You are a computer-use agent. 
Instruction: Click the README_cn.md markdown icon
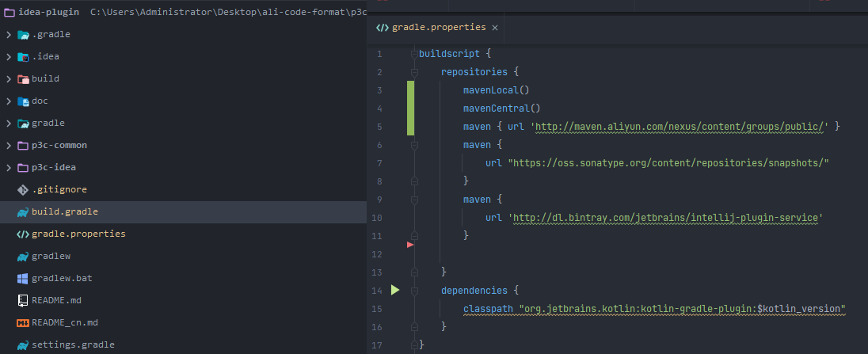click(23, 322)
